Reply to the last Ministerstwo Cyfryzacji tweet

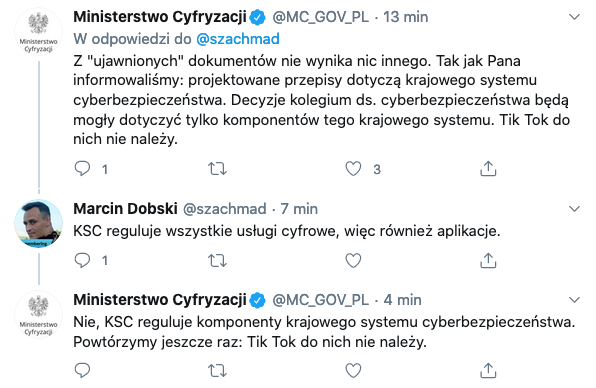(82, 370)
